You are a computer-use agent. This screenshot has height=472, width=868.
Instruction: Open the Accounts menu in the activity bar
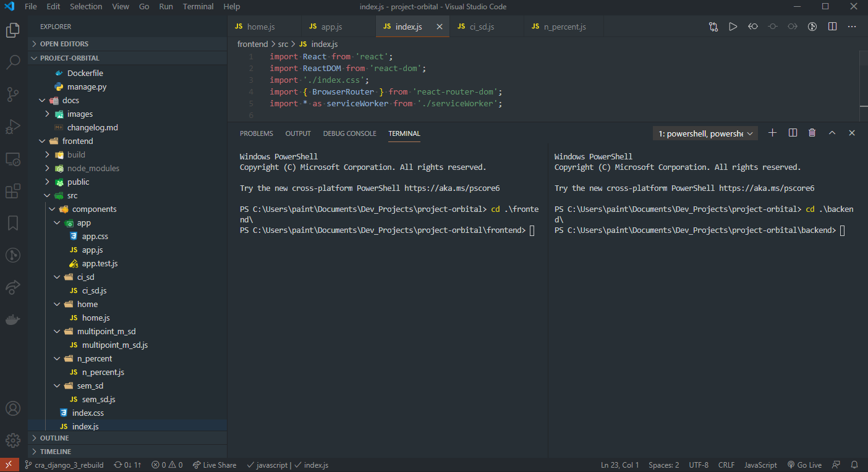click(x=13, y=408)
